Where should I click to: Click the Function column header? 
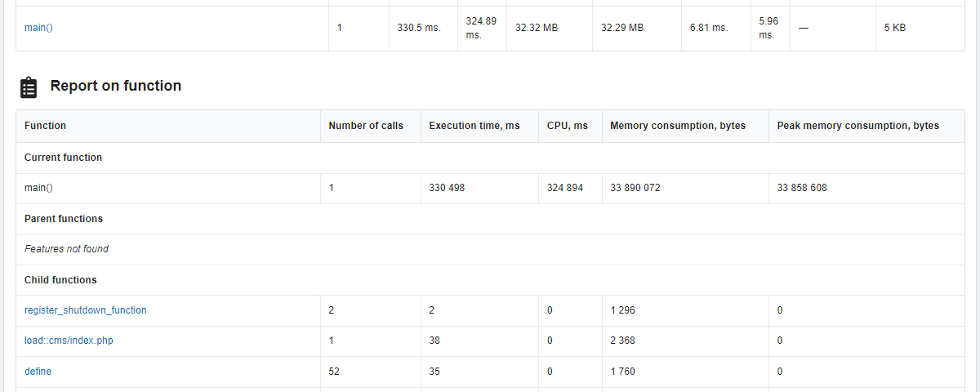pyautogui.click(x=46, y=126)
